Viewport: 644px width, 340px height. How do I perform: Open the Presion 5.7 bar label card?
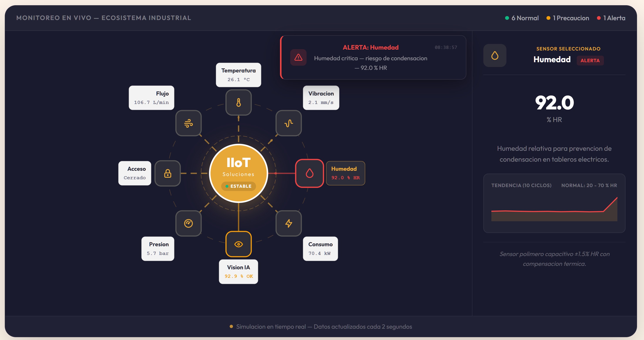158,249
